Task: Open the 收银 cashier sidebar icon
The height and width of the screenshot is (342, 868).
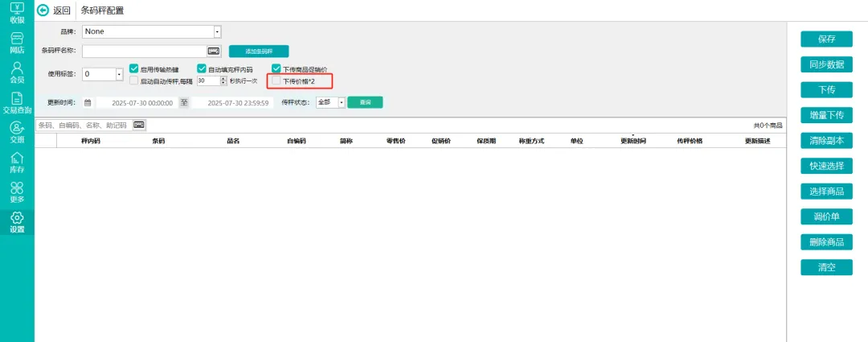Action: pyautogui.click(x=17, y=11)
